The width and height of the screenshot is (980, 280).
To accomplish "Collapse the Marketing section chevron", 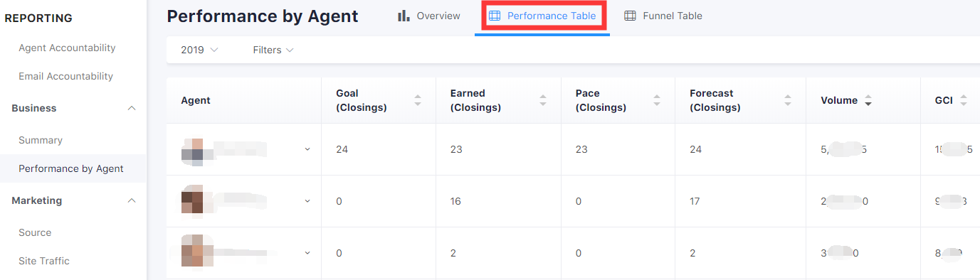I will [x=131, y=200].
